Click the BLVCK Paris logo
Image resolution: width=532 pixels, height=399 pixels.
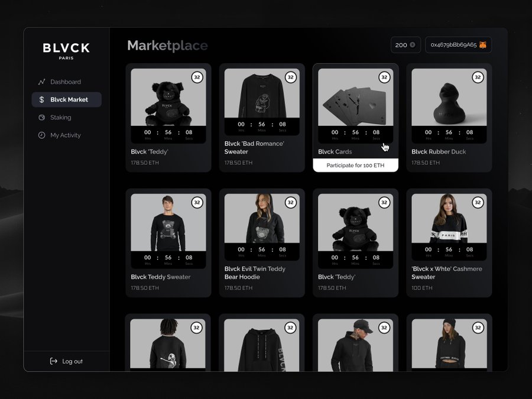pos(66,51)
